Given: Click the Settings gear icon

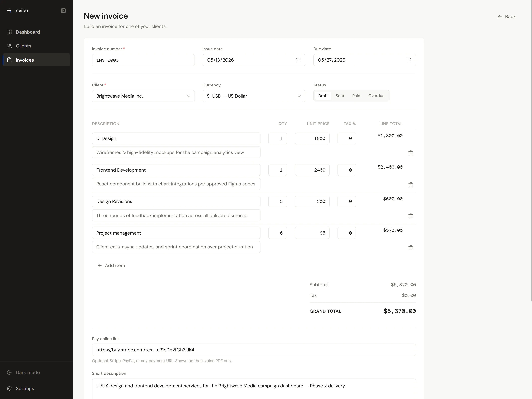Looking at the screenshot, I should 9,388.
